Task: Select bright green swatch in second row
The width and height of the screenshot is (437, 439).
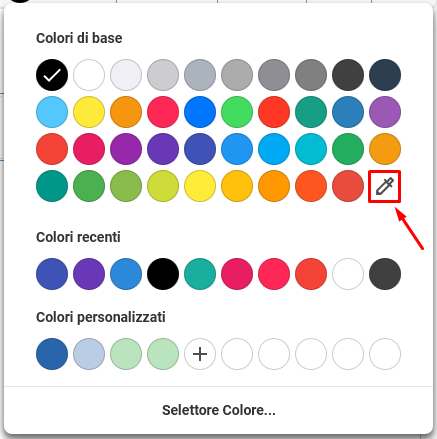Action: point(237,112)
